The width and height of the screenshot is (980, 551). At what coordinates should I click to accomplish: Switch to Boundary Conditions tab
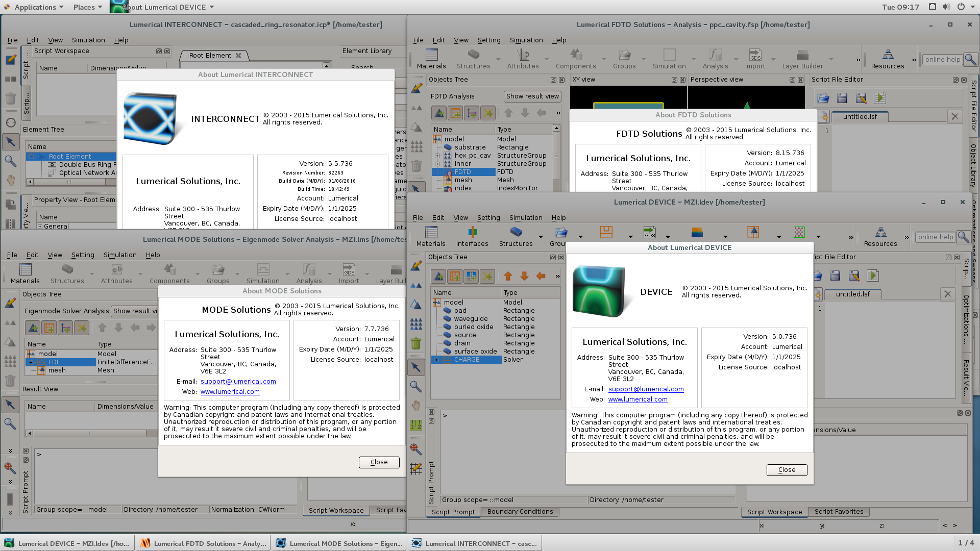[520, 512]
